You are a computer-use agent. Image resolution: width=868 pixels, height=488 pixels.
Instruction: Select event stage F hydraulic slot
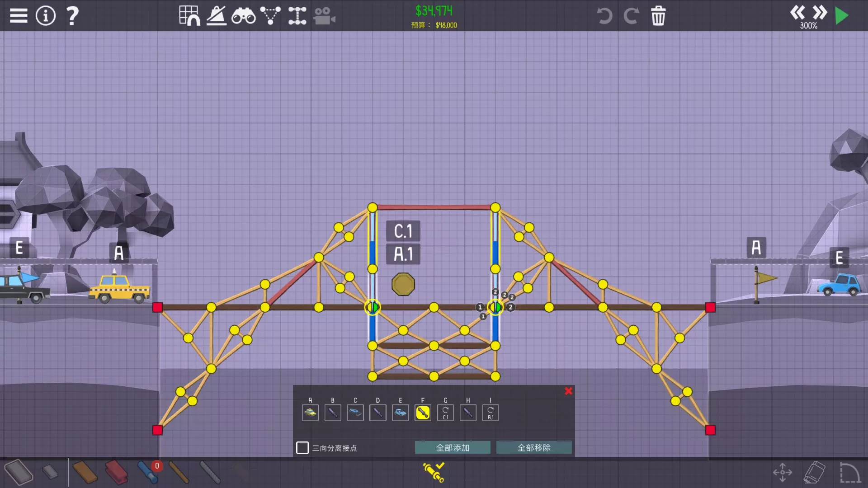[x=423, y=413]
